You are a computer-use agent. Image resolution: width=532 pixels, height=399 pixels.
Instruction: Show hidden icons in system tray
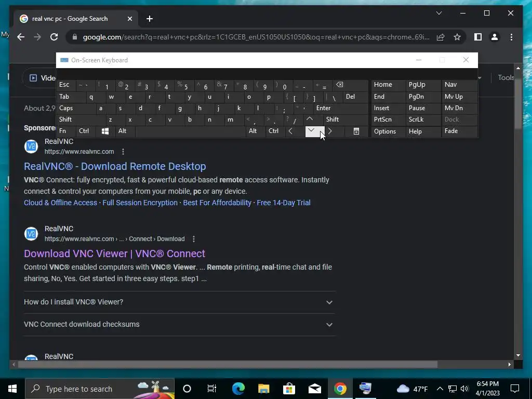pyautogui.click(x=440, y=389)
